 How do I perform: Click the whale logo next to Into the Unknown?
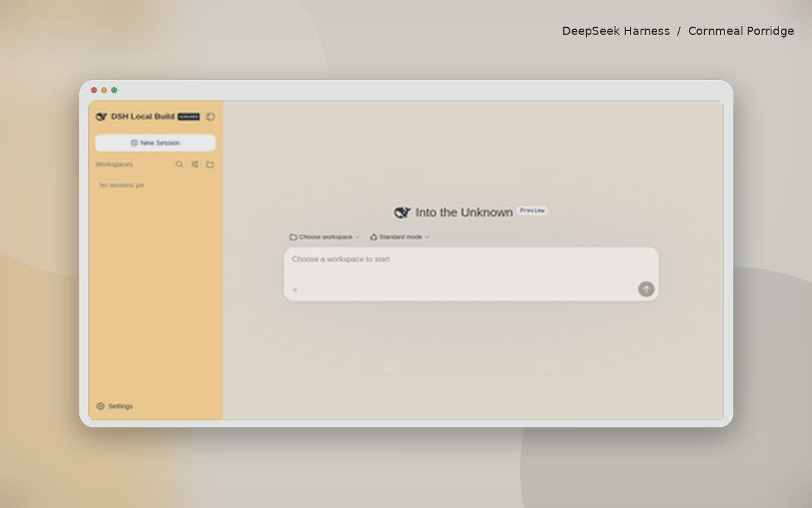click(x=402, y=213)
